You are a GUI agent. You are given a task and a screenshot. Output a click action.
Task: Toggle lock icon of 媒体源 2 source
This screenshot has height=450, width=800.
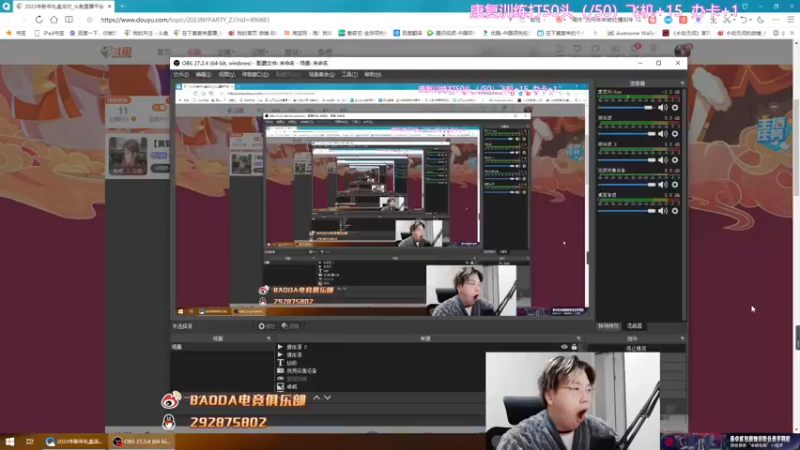coord(574,347)
